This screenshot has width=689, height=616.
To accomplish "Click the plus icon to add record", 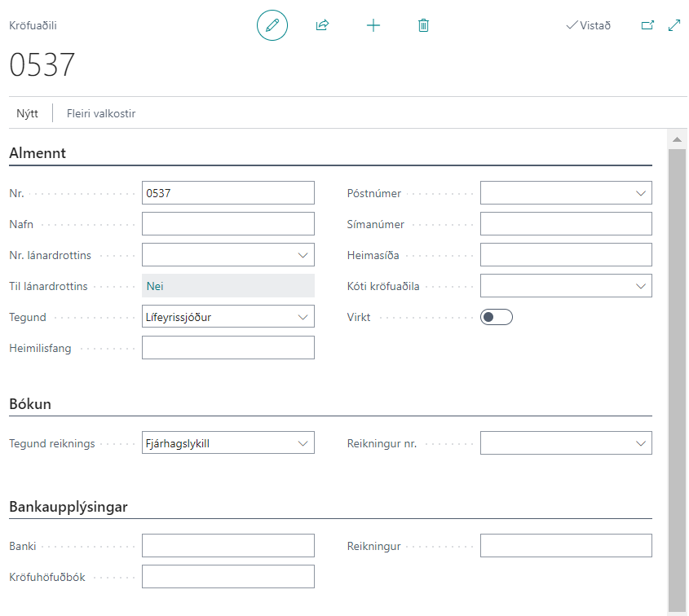I will 373,25.
